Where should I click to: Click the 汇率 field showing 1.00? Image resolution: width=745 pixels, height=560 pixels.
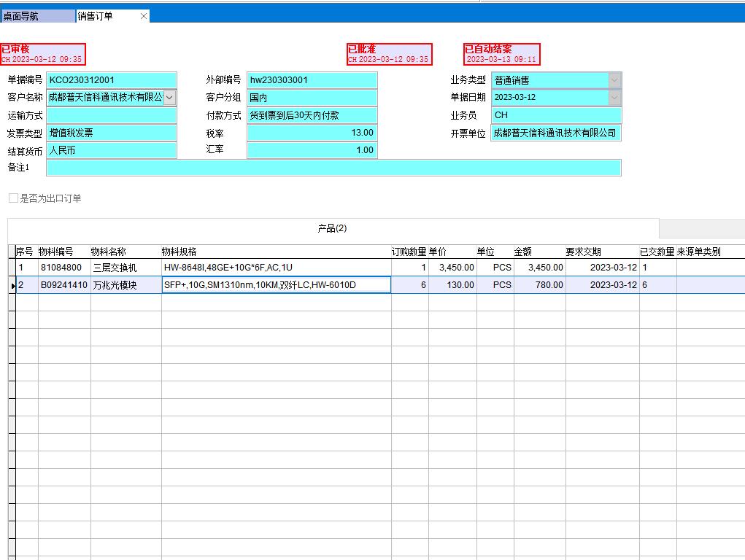point(312,150)
